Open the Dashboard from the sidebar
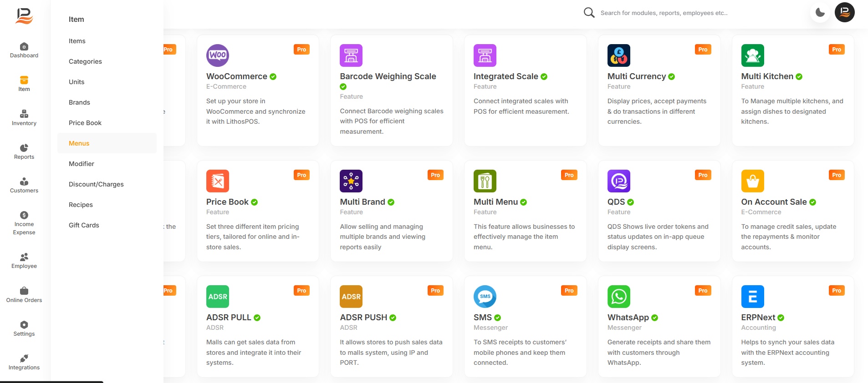Image resolution: width=868 pixels, height=383 pixels. [x=24, y=50]
